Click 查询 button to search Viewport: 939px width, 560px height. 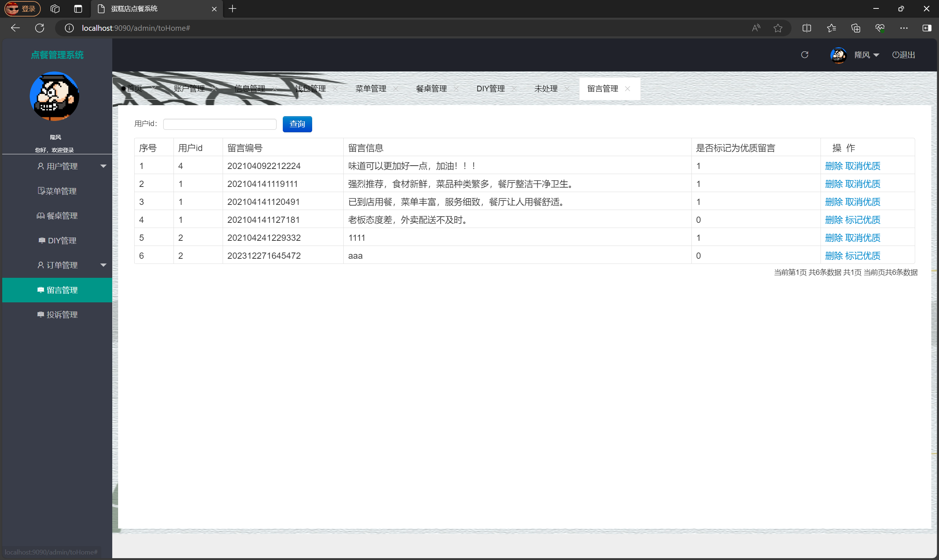297,124
